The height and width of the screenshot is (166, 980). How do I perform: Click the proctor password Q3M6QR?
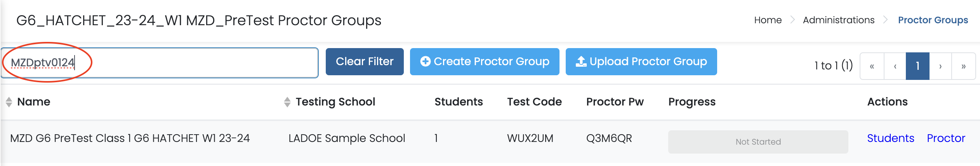click(609, 138)
